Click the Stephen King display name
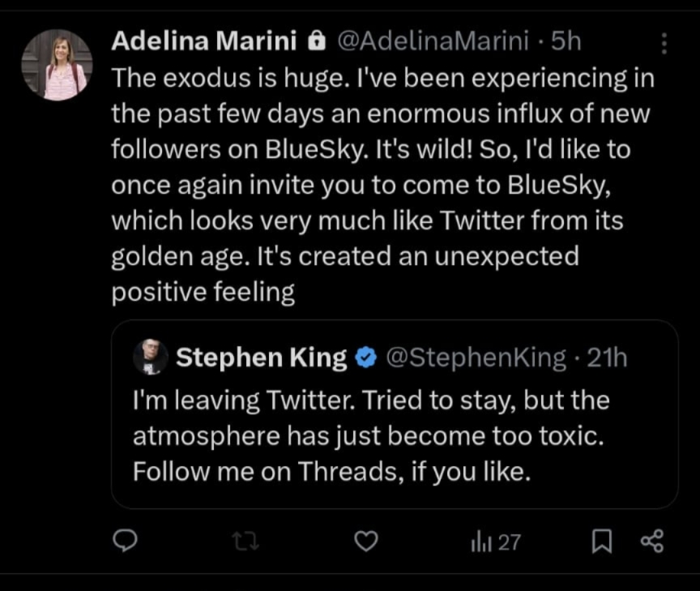 261,358
